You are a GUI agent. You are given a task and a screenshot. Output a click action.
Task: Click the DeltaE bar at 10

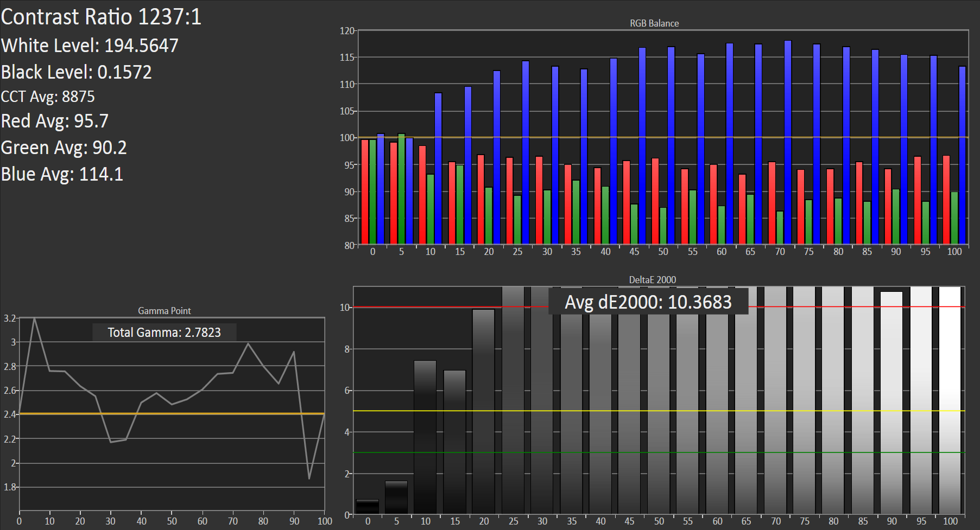(x=425, y=437)
